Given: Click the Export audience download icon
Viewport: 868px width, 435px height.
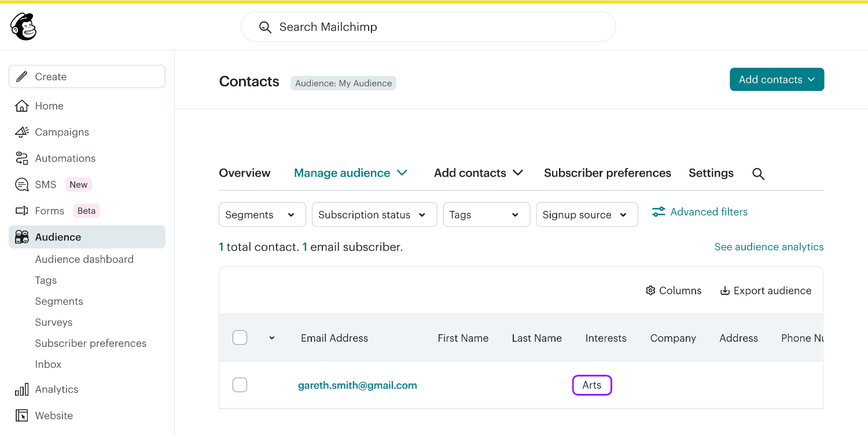Looking at the screenshot, I should click(x=724, y=291).
